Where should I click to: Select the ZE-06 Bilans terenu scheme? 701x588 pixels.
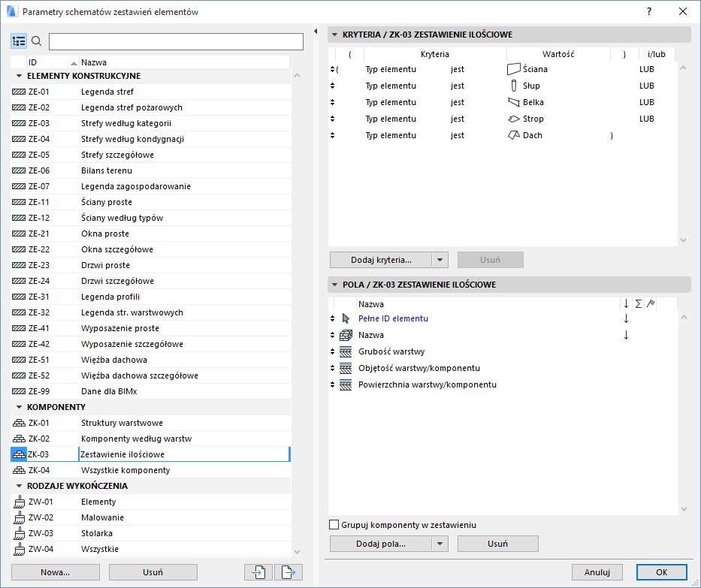point(151,170)
